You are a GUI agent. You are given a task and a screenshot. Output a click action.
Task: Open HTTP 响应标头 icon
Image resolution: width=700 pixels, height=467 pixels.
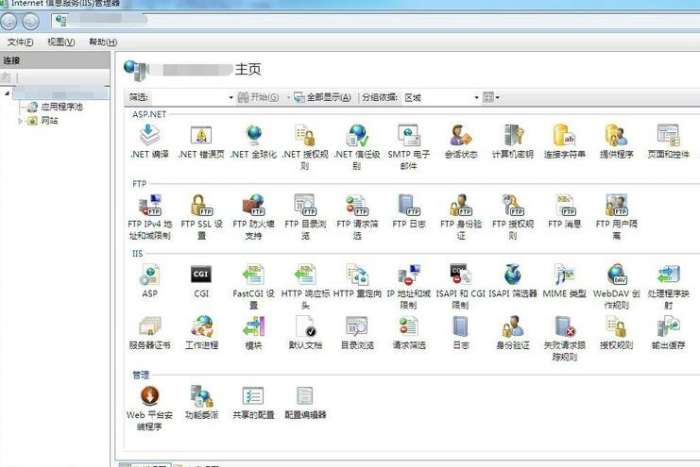coord(305,287)
